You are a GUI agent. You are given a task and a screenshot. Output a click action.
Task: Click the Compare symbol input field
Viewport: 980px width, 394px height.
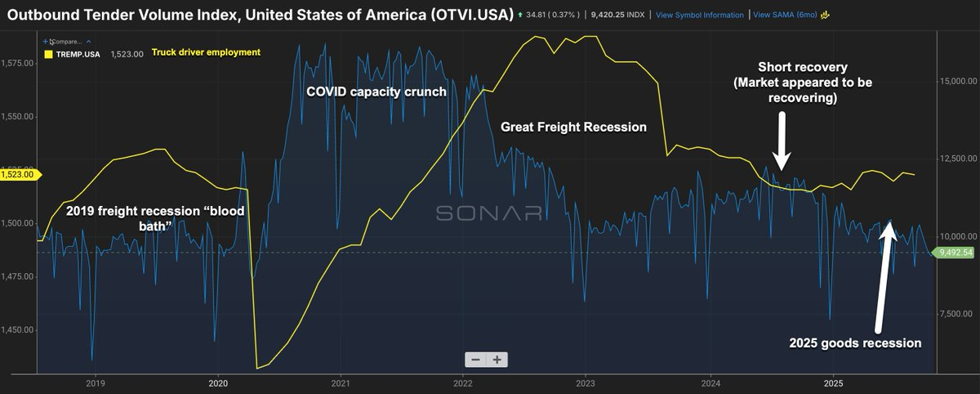(x=67, y=40)
